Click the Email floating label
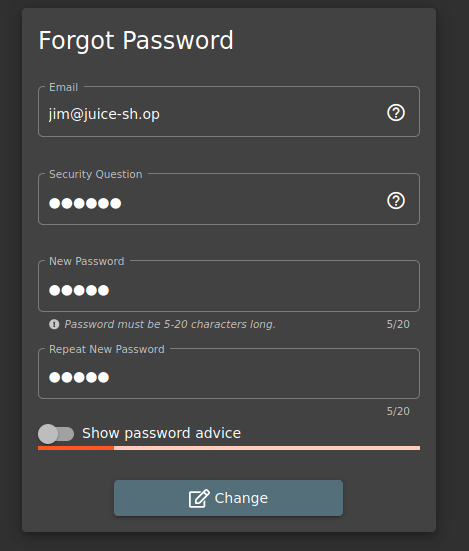Image resolution: width=469 pixels, height=551 pixels. tap(63, 87)
